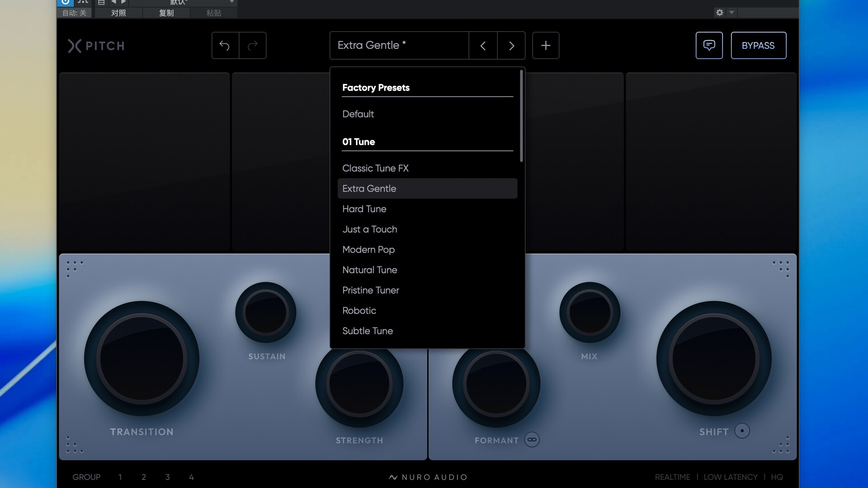Click the MIX knob
Image resolution: width=868 pixels, height=488 pixels.
[590, 313]
